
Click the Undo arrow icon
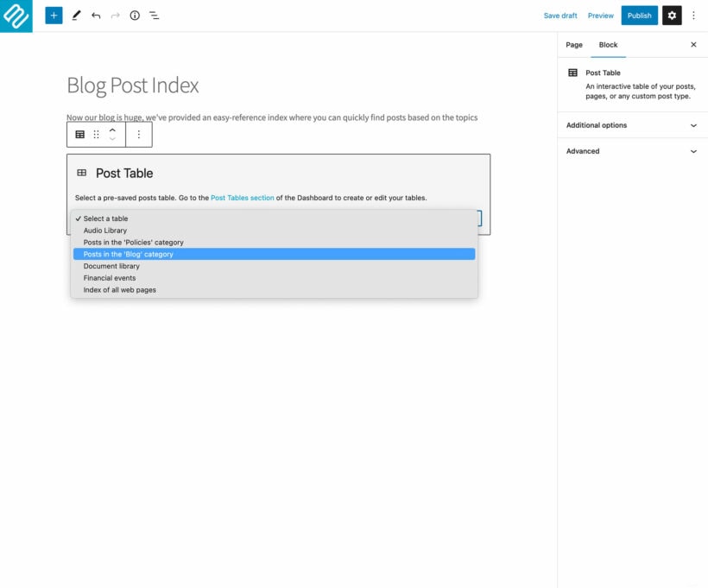(96, 15)
